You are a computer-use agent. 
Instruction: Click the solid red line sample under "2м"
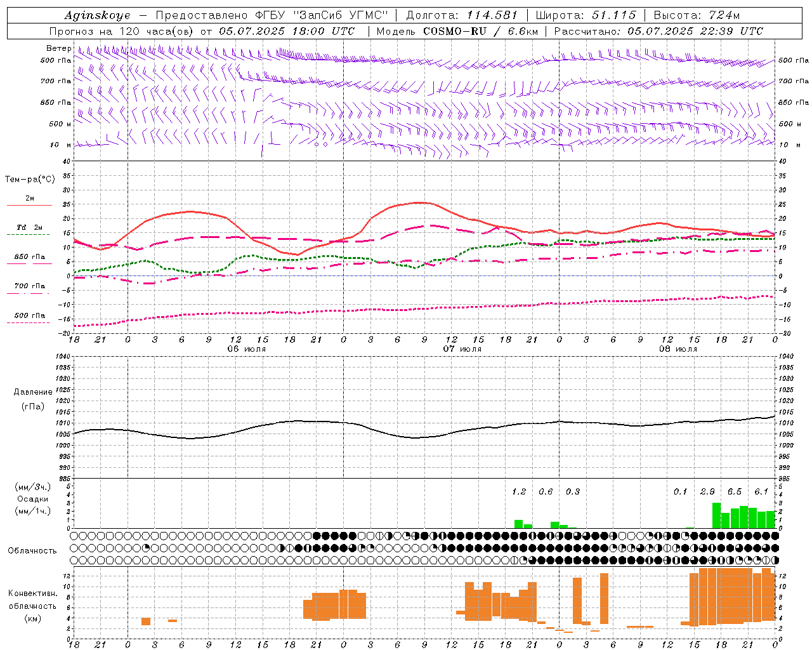point(29,206)
